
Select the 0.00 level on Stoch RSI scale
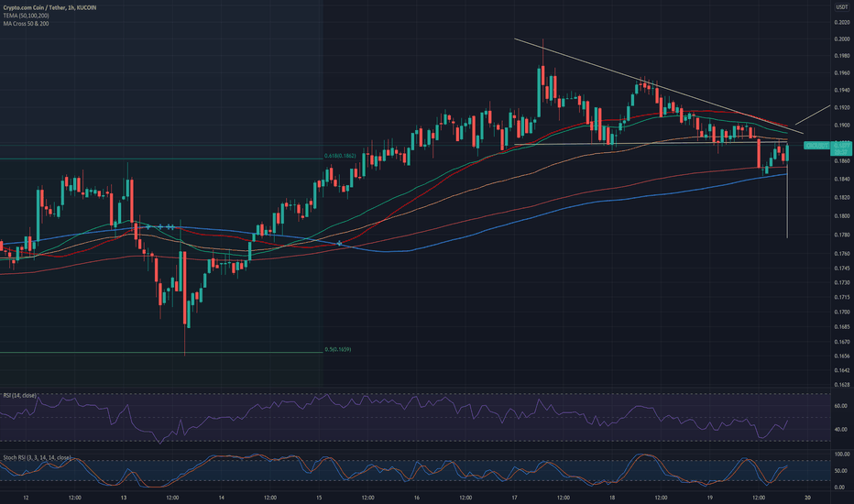[x=840, y=488]
